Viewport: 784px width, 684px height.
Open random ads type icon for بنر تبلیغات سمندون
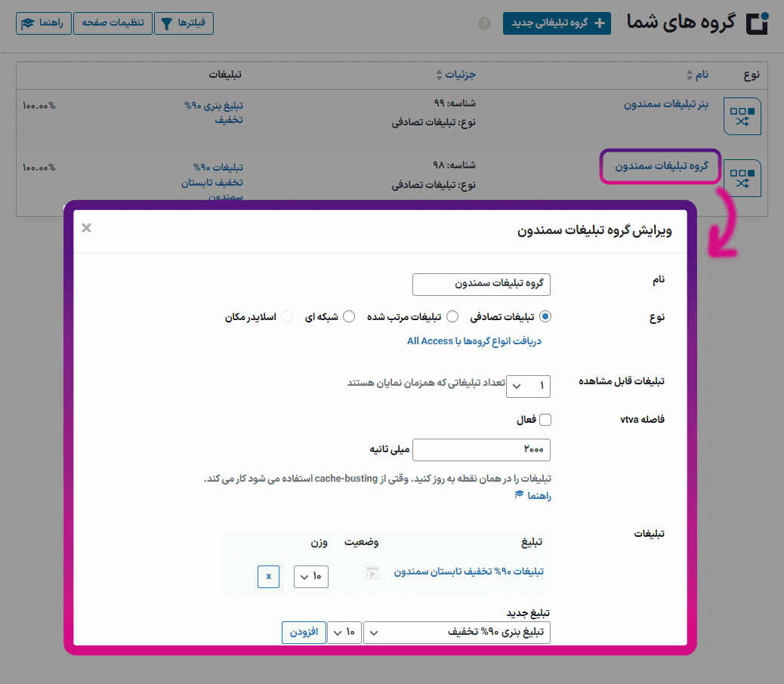pyautogui.click(x=742, y=116)
